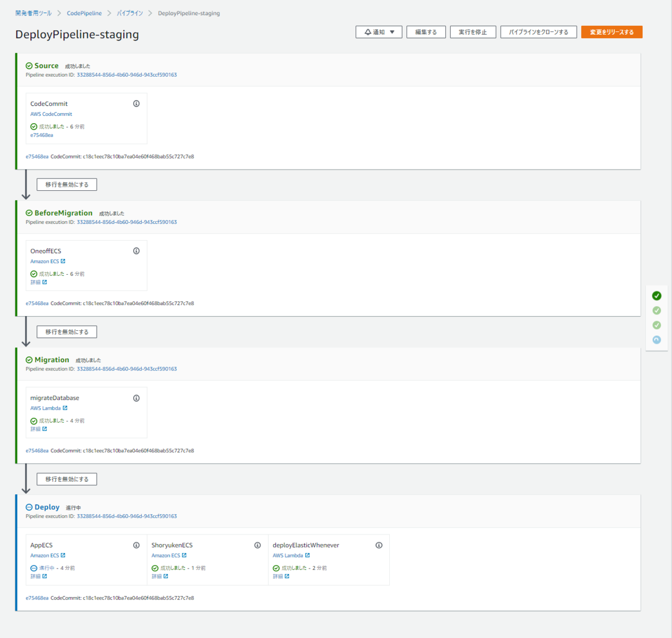
Task: Click DeployPipeline-staging page title
Action: (77, 34)
